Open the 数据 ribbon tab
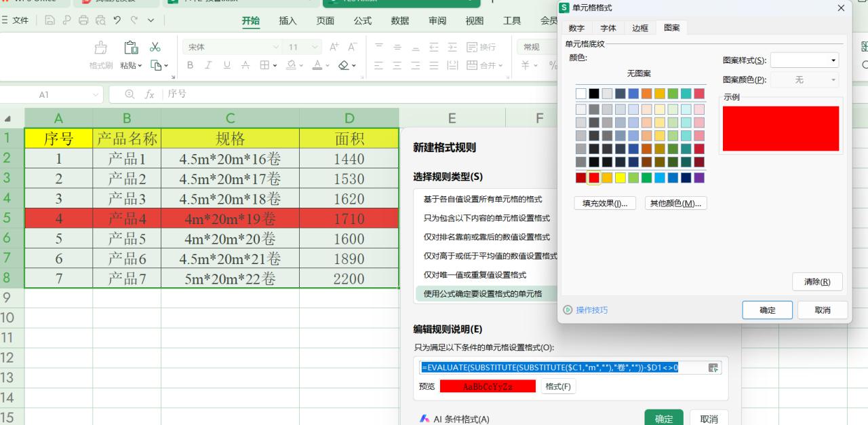Screen dimensions: 868x425 pyautogui.click(x=400, y=20)
